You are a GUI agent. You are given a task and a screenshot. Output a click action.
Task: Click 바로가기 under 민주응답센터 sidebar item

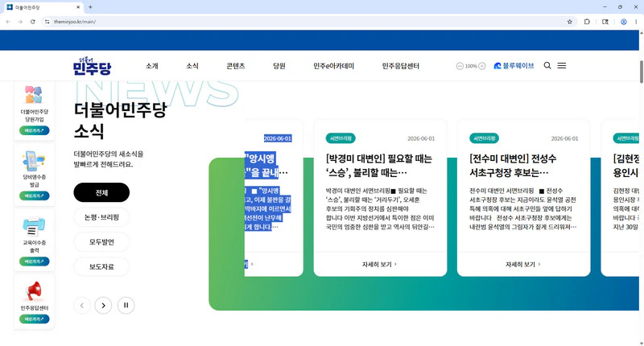[x=34, y=319]
